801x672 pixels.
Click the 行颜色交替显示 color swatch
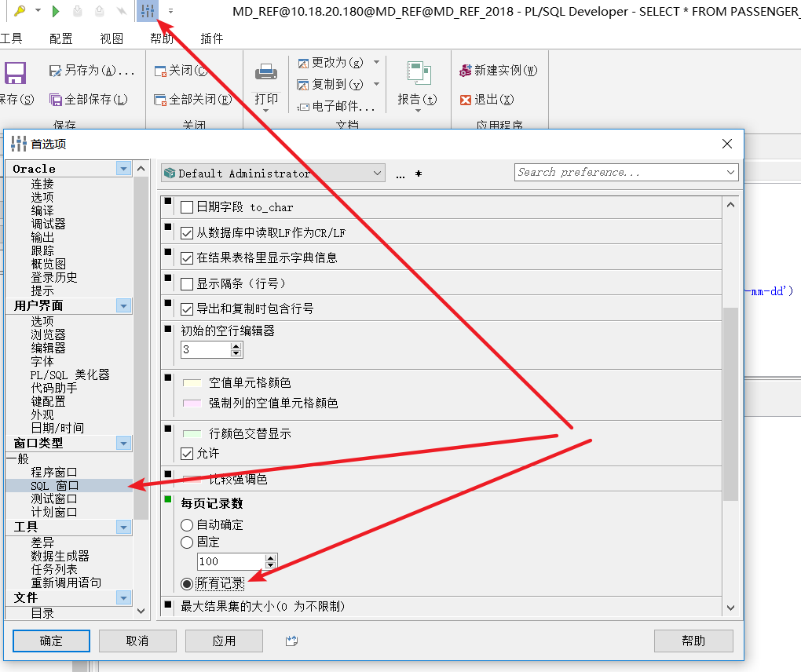(192, 434)
